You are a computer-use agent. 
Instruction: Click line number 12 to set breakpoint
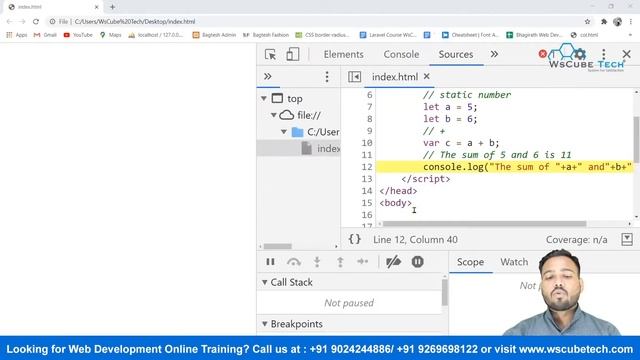click(367, 167)
